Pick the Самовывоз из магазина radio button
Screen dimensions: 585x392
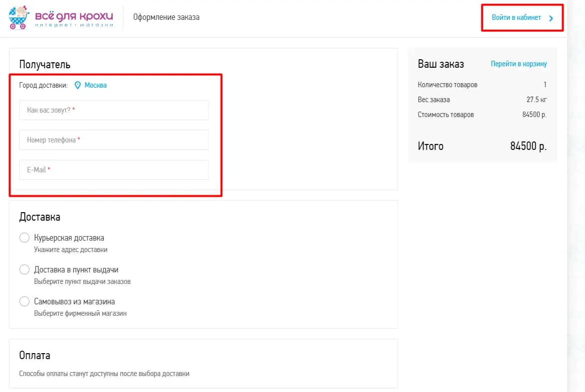24,301
